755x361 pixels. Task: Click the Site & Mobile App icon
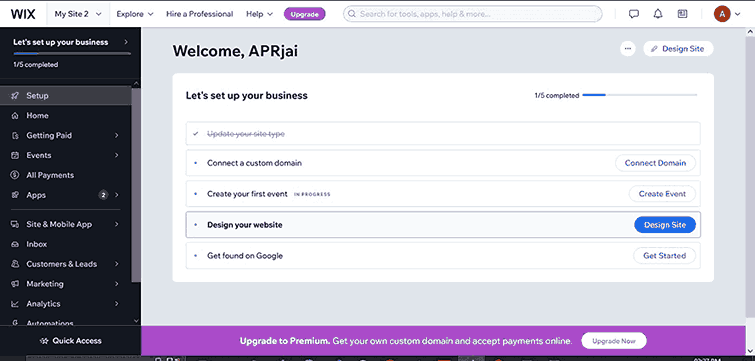(15, 224)
